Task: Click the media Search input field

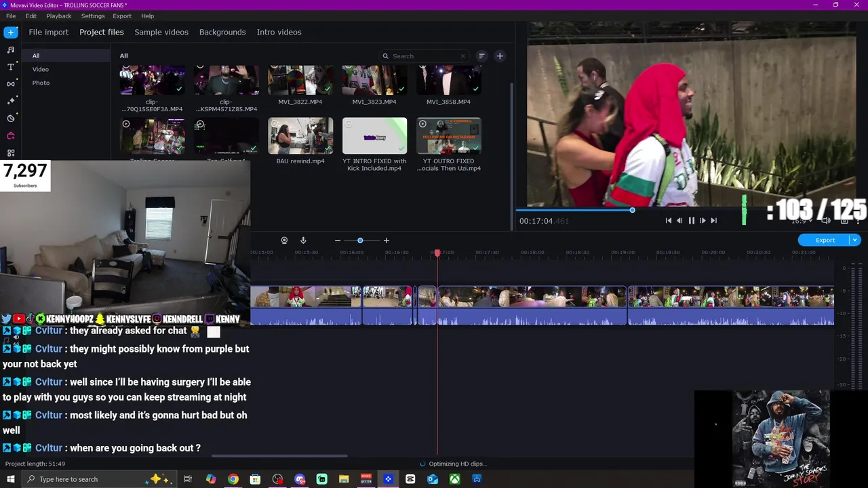Action: coord(424,56)
